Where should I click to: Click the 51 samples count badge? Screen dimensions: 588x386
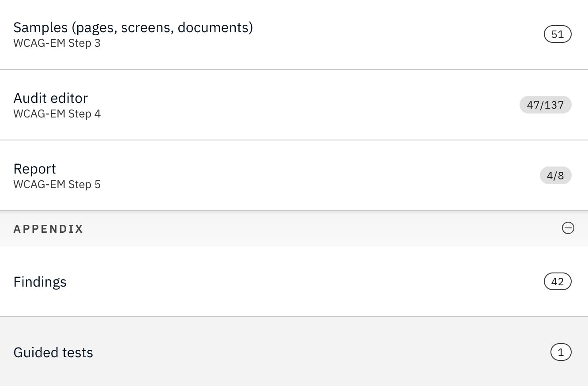[558, 34]
